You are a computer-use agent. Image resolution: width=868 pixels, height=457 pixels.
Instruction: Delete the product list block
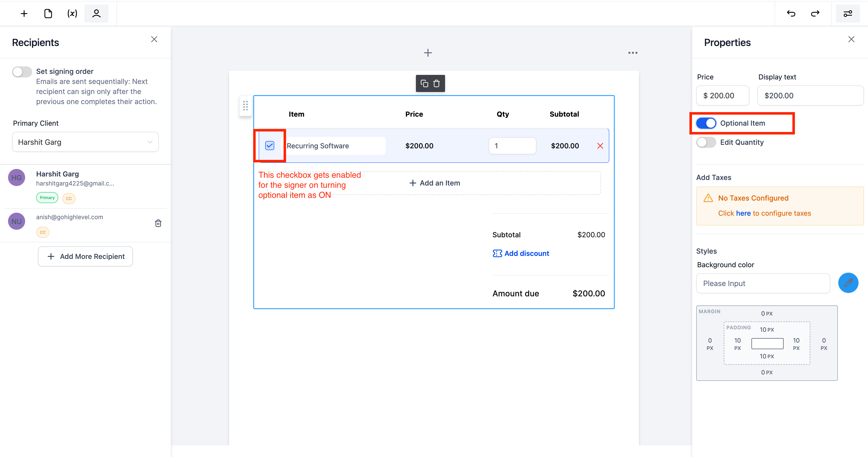pyautogui.click(x=436, y=83)
